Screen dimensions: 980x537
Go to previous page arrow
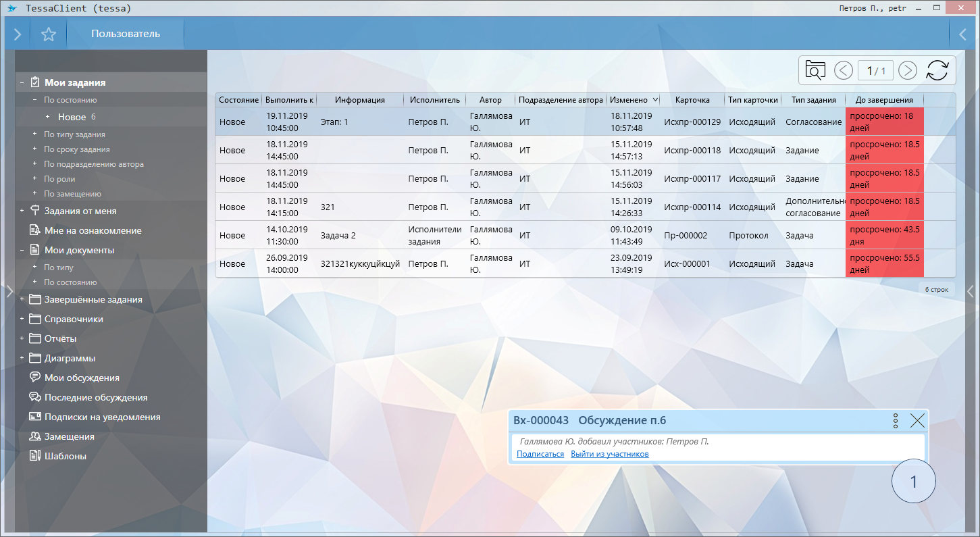[844, 70]
